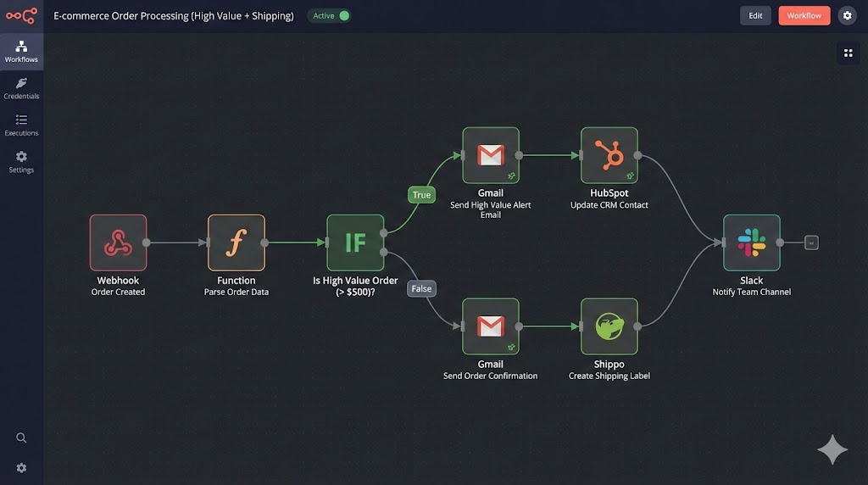The width and height of the screenshot is (868, 485).
Task: Click the canvas grid layout button
Action: pos(847,53)
